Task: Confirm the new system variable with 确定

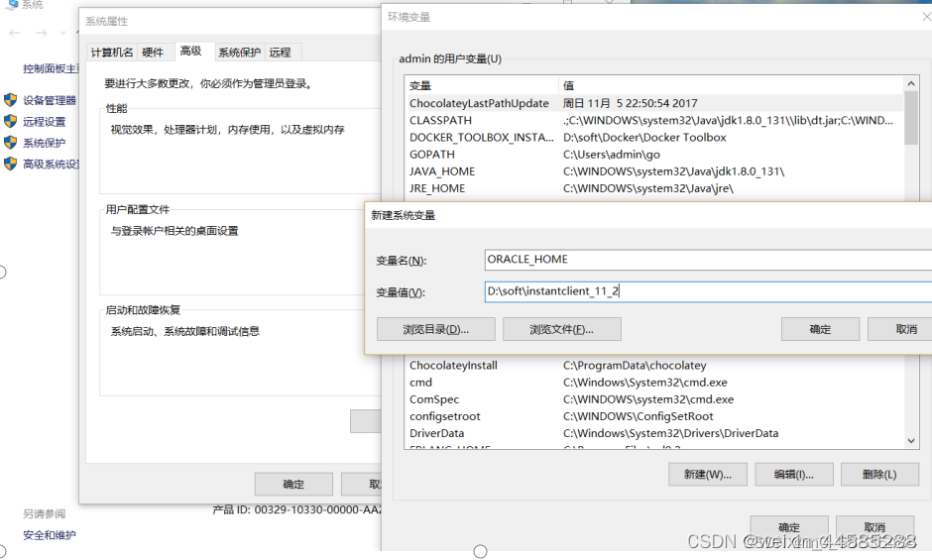Action: click(820, 329)
